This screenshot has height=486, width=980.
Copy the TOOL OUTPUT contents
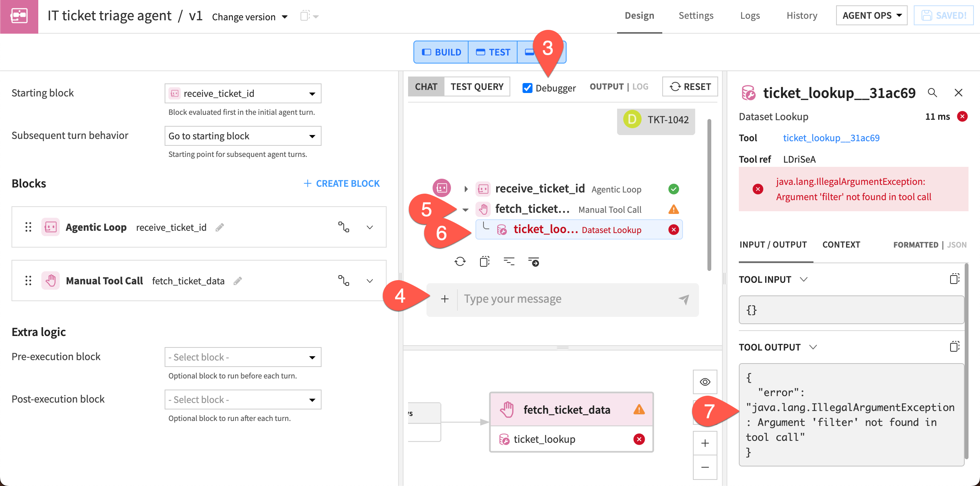[954, 347]
